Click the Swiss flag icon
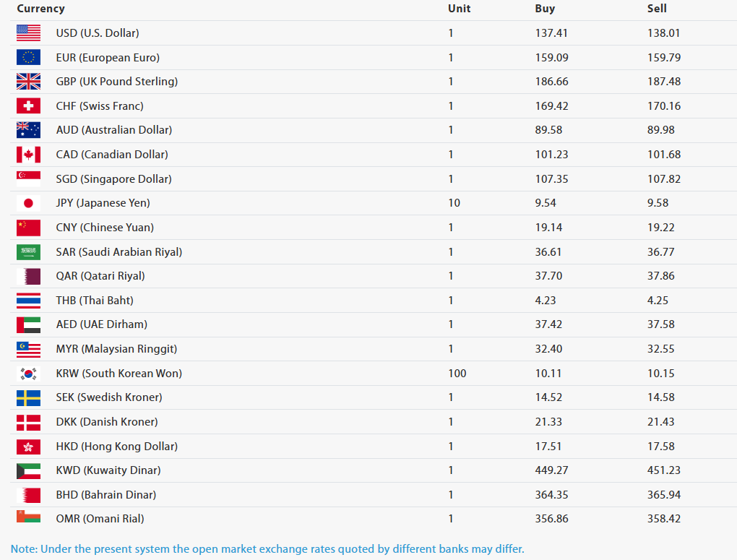This screenshot has height=560, width=737. 28,105
